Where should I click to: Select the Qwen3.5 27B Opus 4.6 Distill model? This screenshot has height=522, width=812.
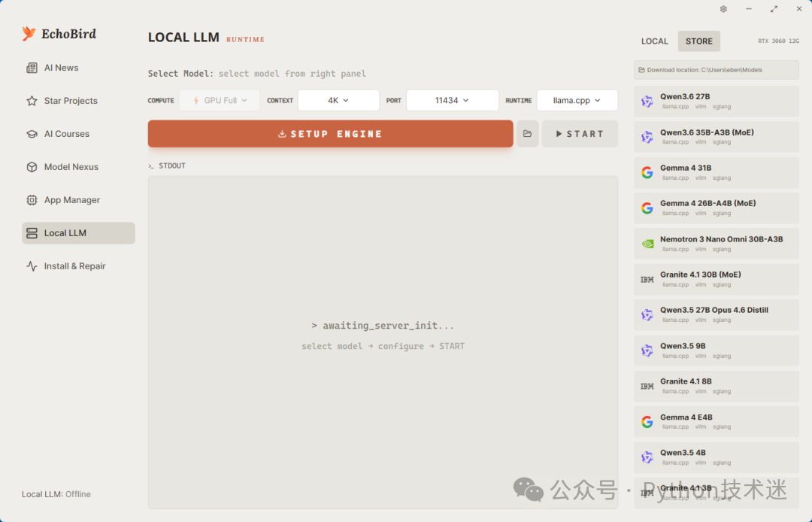pos(717,315)
